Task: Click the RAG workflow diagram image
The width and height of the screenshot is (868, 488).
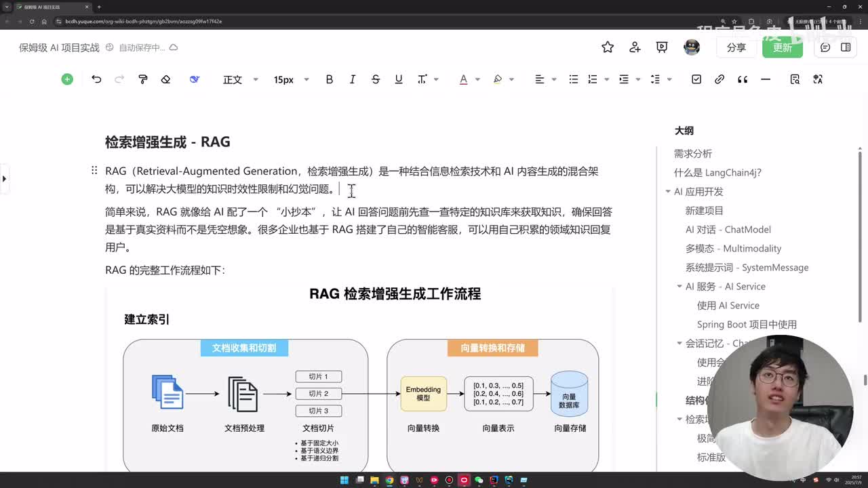Action: tap(360, 378)
